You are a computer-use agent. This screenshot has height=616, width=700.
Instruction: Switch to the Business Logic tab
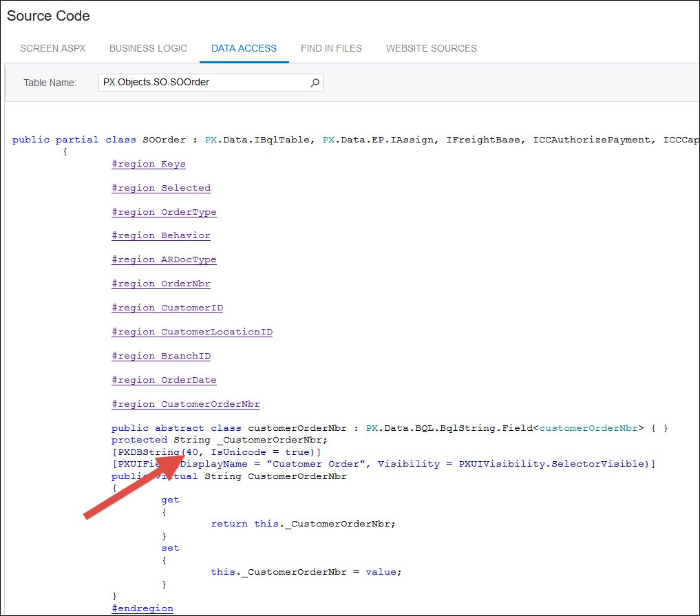pyautogui.click(x=148, y=48)
